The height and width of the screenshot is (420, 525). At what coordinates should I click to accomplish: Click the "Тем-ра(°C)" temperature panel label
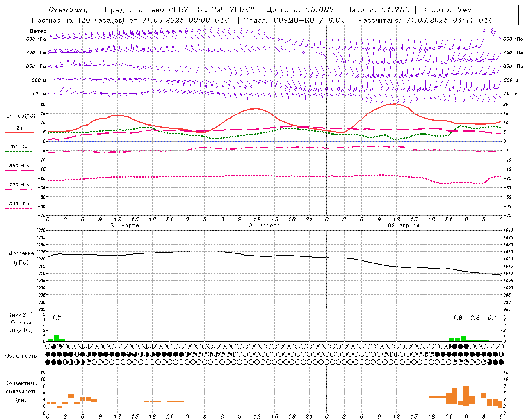click(x=19, y=116)
